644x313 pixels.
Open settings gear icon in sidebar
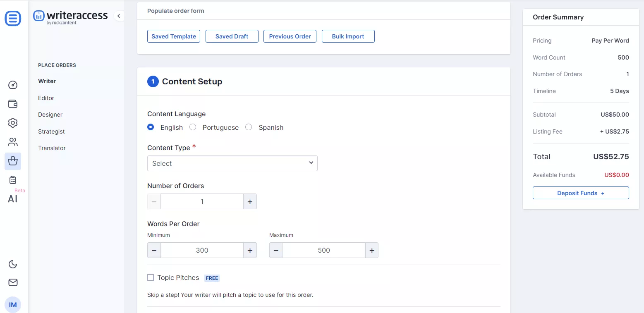coord(13,123)
